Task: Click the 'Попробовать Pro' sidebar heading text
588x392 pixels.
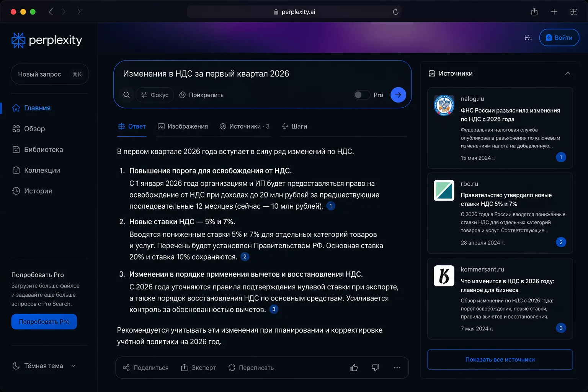Action: tap(38, 275)
